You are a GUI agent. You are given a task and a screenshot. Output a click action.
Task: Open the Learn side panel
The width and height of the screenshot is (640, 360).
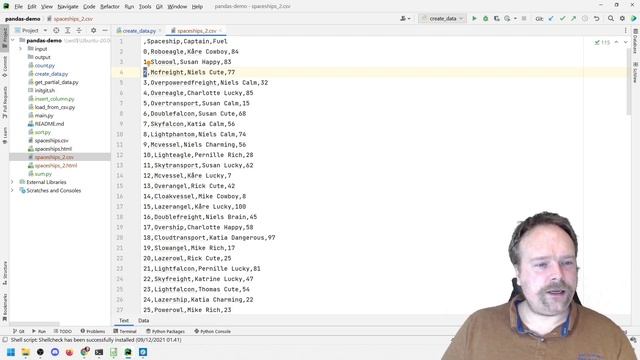click(x=4, y=135)
